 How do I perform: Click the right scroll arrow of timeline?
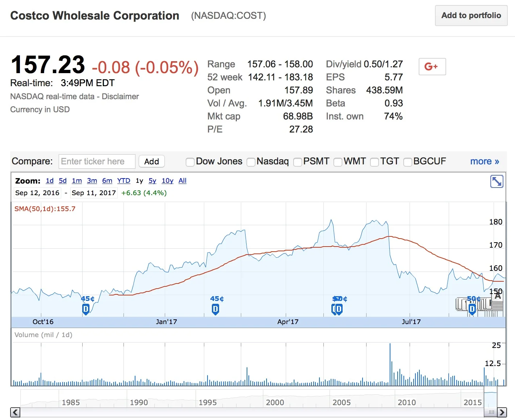pos(502,412)
